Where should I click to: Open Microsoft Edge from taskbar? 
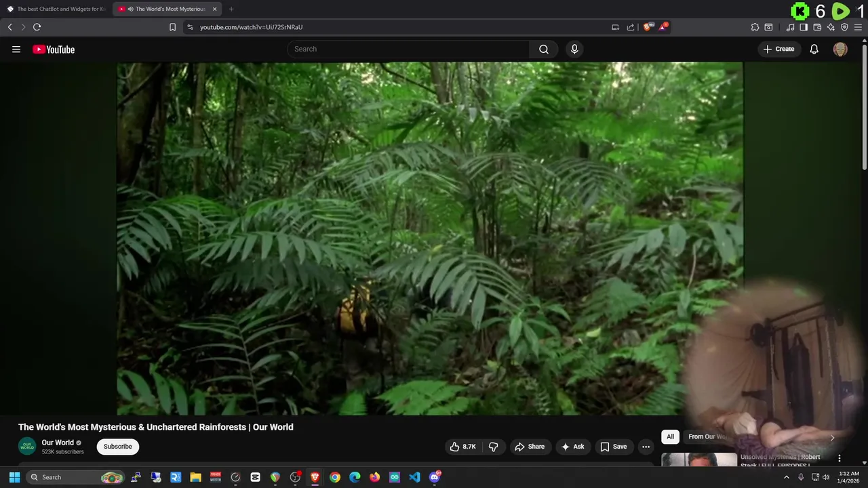tap(355, 477)
